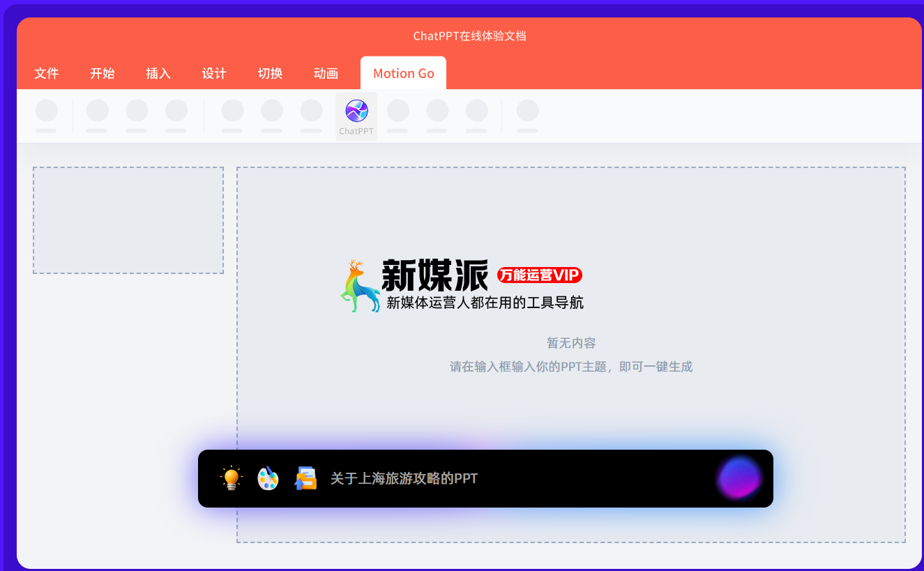
Task: Click the ChatPPT在线体验文档 title text
Action: click(469, 36)
